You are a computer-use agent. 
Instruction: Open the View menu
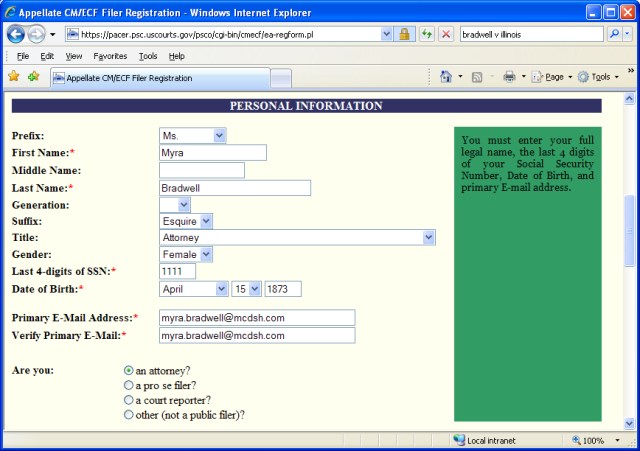pyautogui.click(x=74, y=56)
